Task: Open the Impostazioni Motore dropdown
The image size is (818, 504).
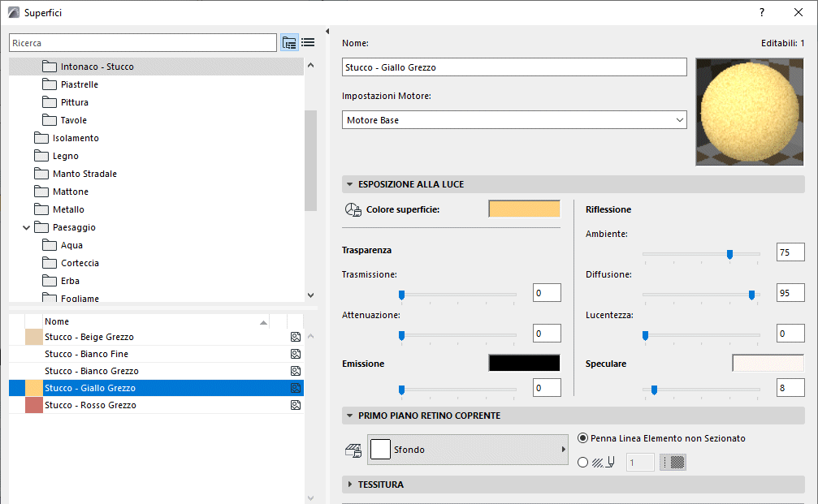Action: pyautogui.click(x=514, y=120)
